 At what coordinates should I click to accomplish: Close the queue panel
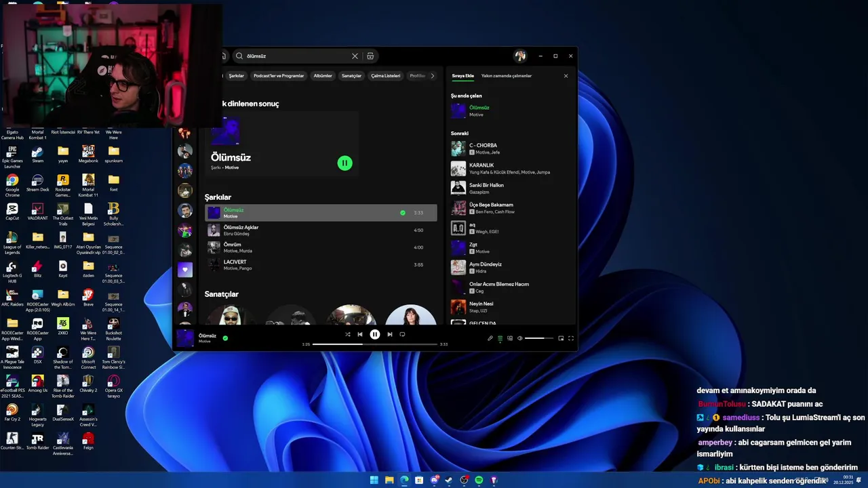tap(566, 76)
